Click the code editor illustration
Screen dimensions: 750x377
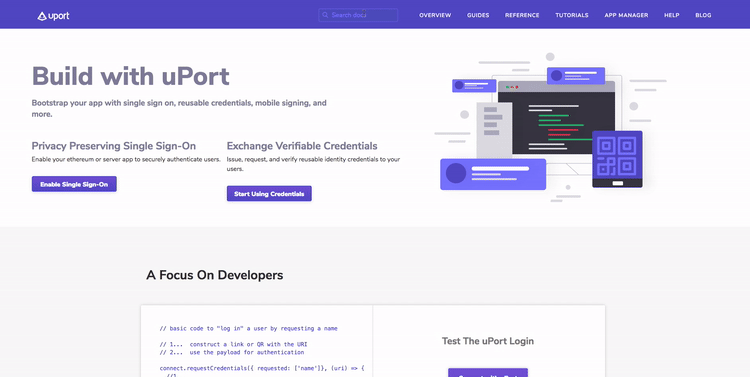pyautogui.click(x=556, y=117)
